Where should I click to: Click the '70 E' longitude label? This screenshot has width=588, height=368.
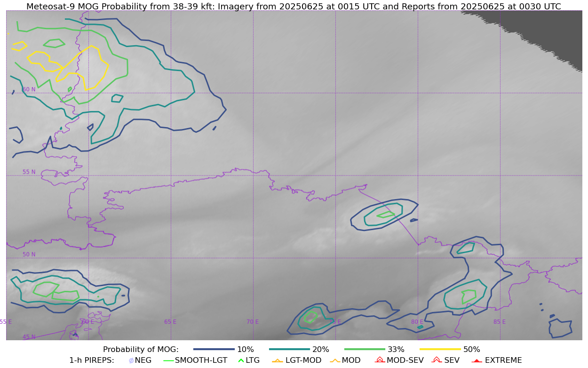coord(253,322)
